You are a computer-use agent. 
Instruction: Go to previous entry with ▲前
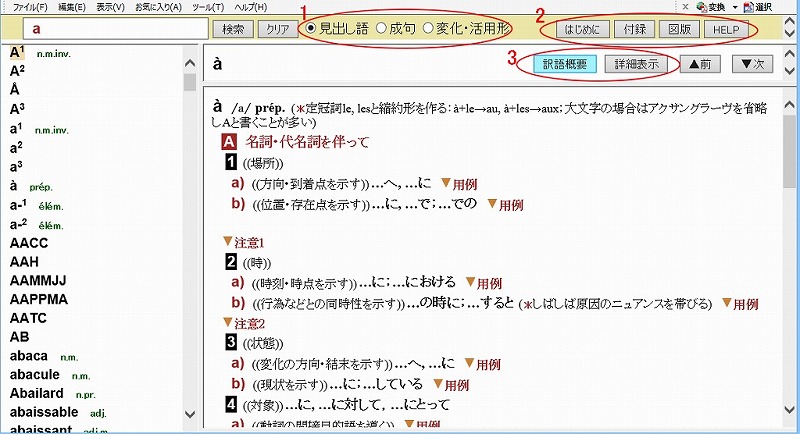tap(699, 64)
